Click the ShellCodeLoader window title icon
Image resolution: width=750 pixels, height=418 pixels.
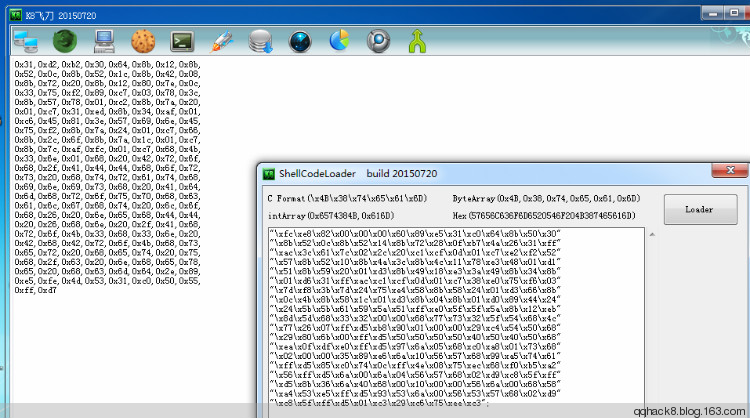point(269,174)
